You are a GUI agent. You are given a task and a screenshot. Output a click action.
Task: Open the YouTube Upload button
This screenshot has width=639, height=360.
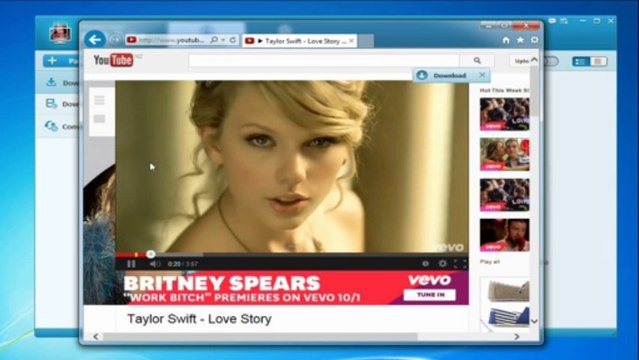coord(521,61)
